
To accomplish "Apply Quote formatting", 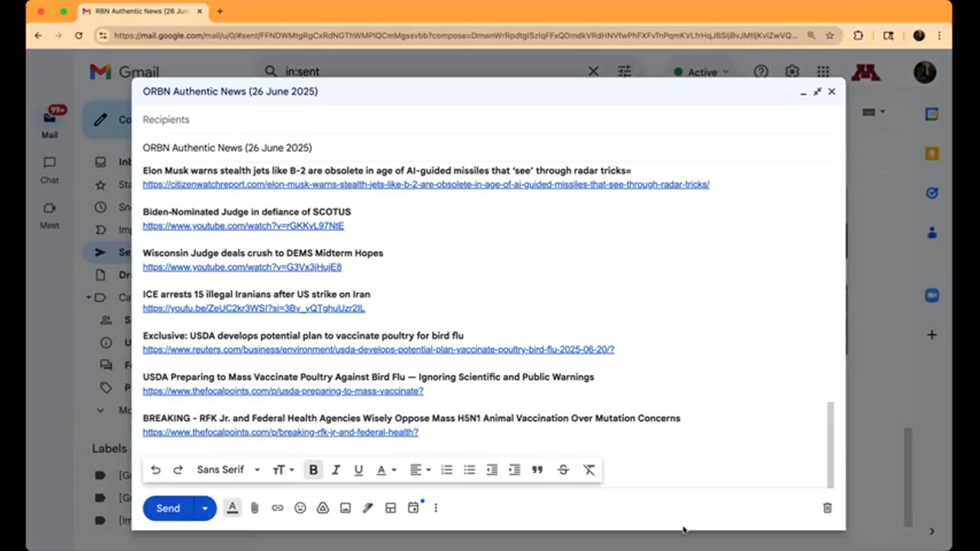I will click(x=537, y=470).
